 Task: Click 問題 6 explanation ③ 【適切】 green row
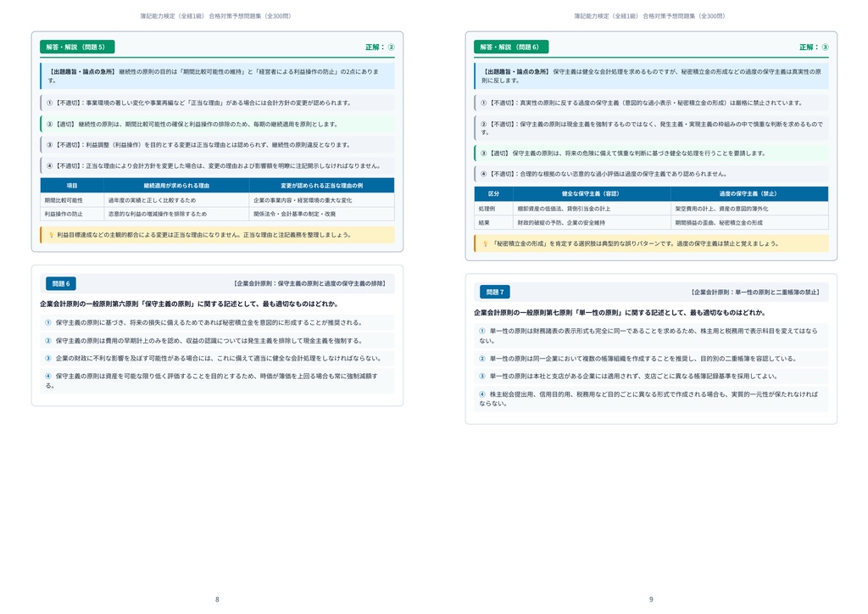651,153
